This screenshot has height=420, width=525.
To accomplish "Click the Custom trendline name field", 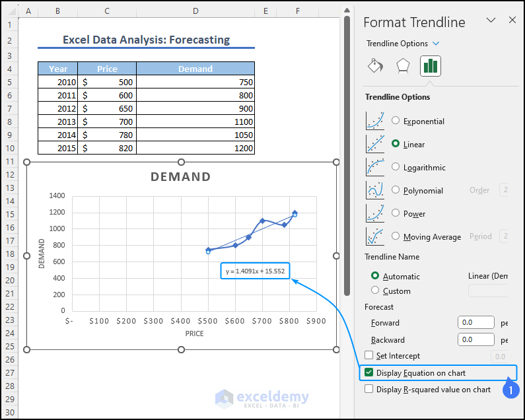I will click(488, 291).
